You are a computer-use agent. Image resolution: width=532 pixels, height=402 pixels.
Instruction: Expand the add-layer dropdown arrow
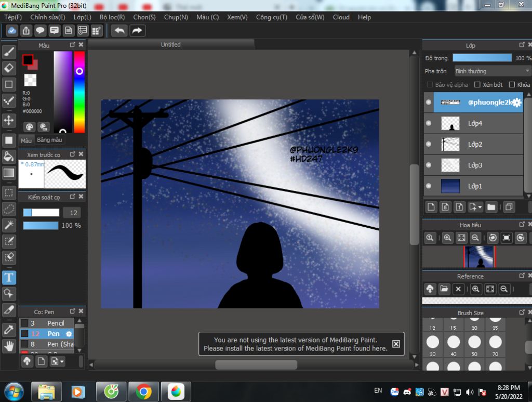tap(480, 207)
